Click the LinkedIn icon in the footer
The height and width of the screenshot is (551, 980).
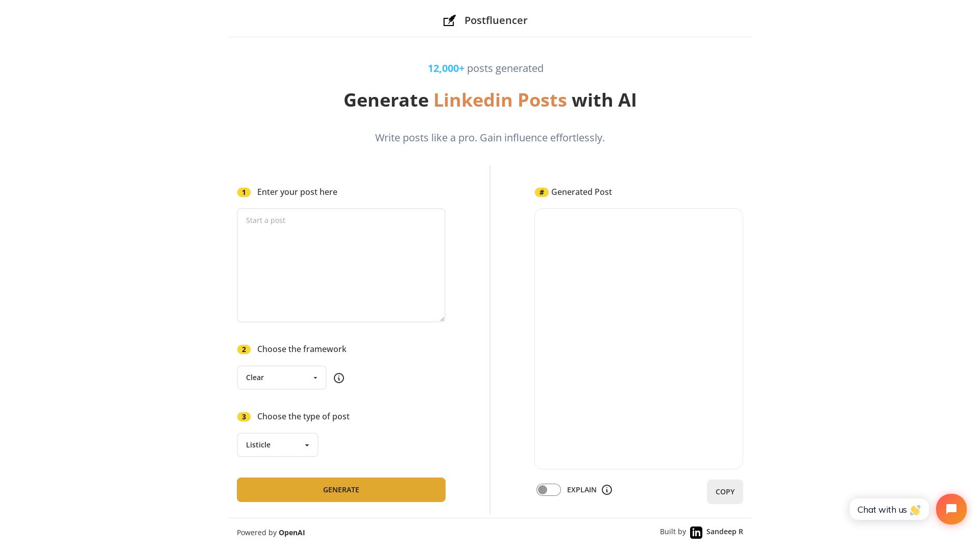696,533
